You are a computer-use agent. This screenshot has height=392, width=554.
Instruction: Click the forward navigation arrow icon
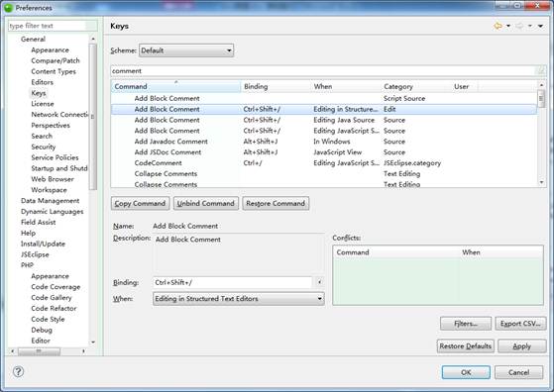pos(519,26)
